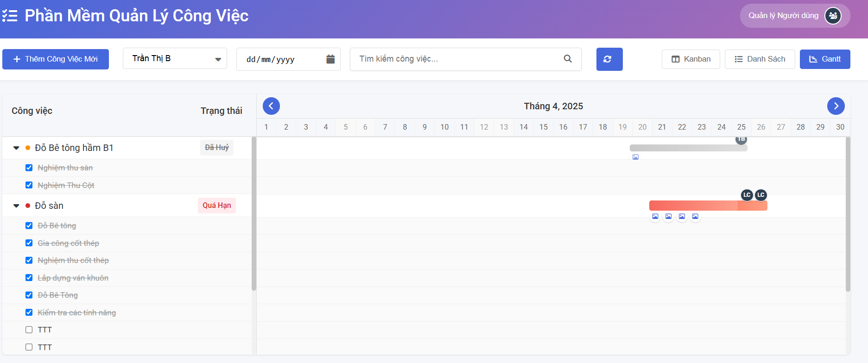
Task: Click the users avatar icon in header
Action: click(x=833, y=16)
